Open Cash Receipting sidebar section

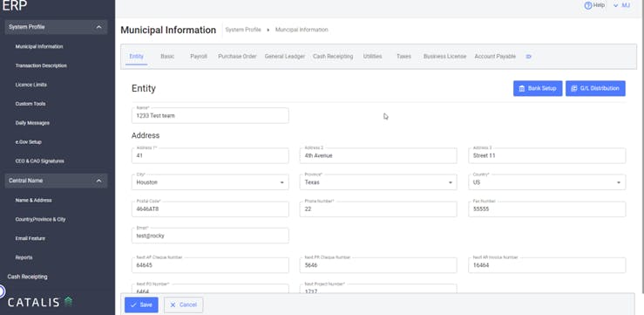[28, 277]
